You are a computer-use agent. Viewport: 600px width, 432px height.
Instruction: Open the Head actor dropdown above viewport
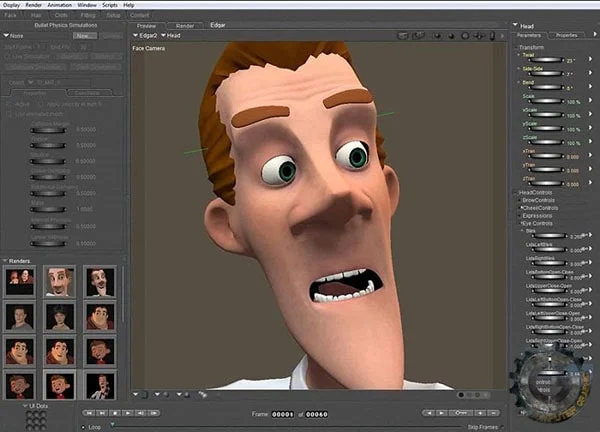(171, 36)
